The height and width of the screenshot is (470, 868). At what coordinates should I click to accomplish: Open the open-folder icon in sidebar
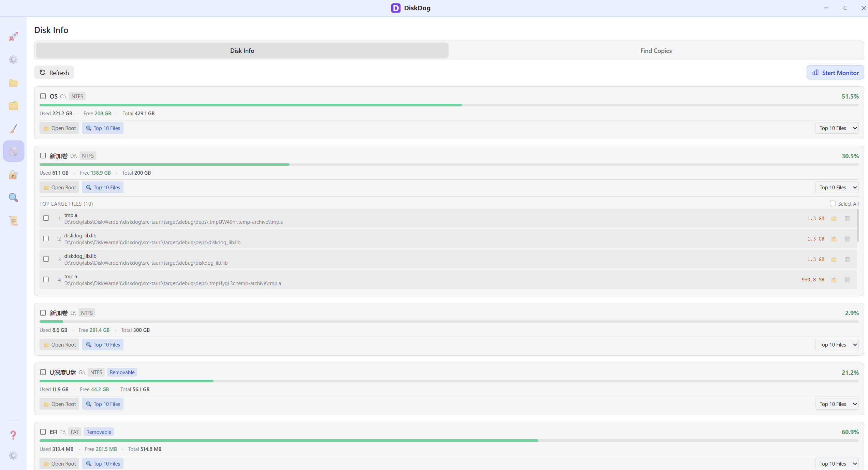click(13, 83)
